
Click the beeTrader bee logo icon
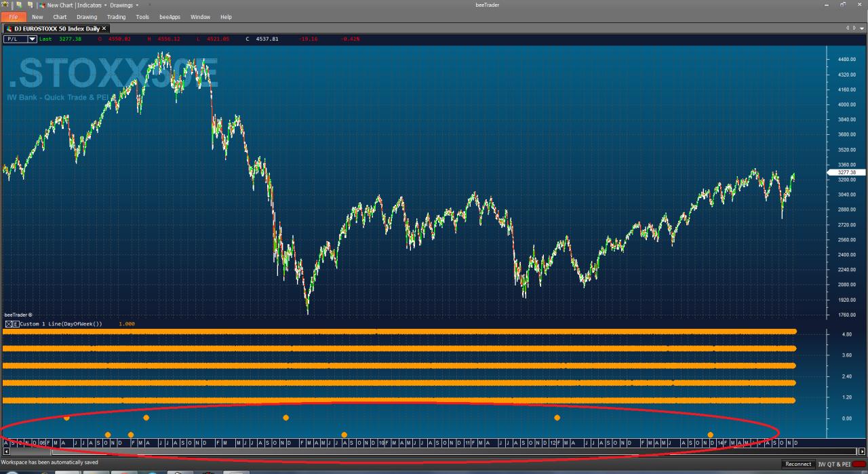pyautogui.click(x=5, y=5)
